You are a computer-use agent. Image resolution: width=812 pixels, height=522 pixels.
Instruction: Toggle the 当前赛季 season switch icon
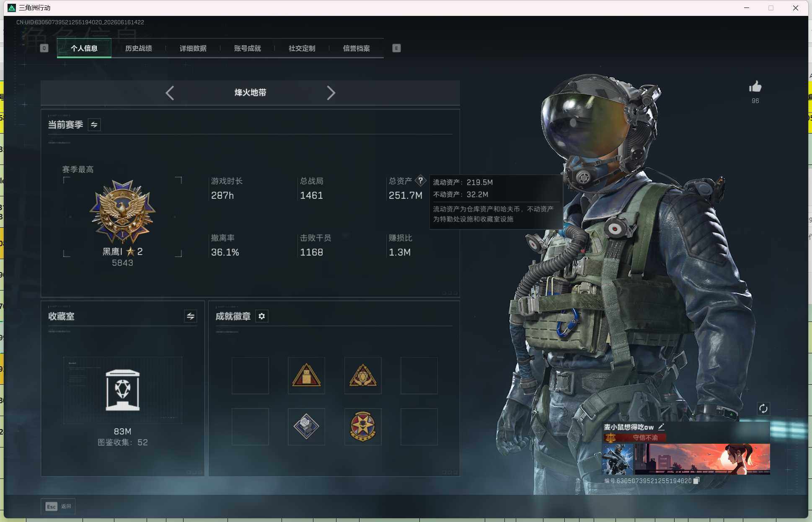point(94,125)
